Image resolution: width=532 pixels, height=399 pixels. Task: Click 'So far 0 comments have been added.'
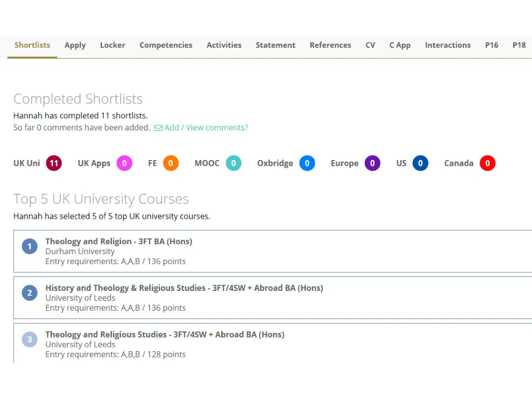pyautogui.click(x=82, y=128)
